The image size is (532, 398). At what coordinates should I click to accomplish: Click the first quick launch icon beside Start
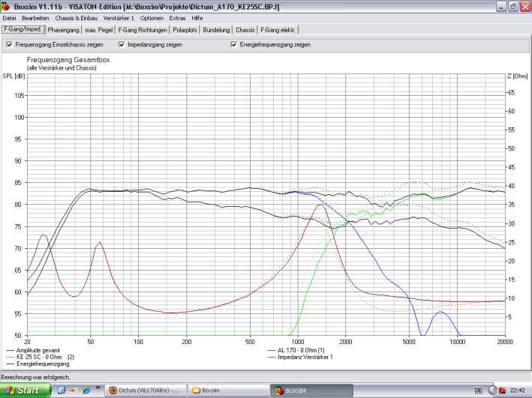59,391
